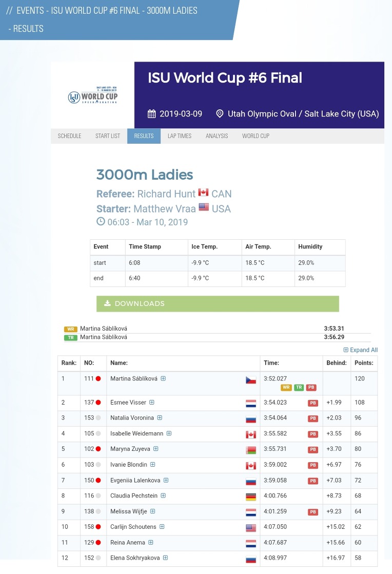This screenshot has width=392, height=574.
Task: Click the download icon in the Downloads bar
Action: [x=107, y=303]
